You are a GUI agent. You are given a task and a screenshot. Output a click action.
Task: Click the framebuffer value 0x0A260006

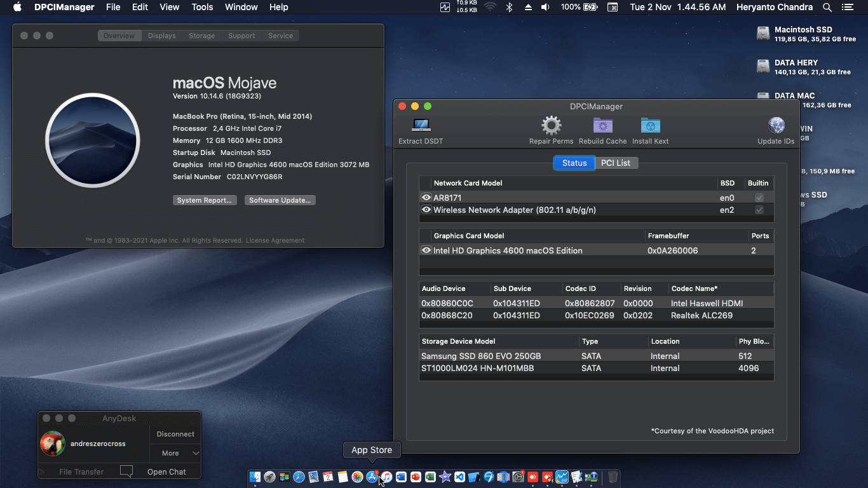672,250
